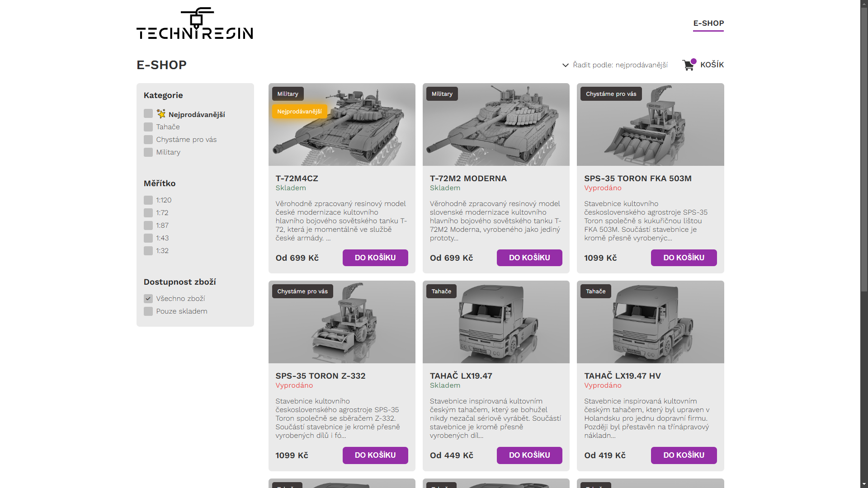Click the Tahače badge on LX19.47 HV
The width and height of the screenshot is (868, 488).
[x=596, y=291]
